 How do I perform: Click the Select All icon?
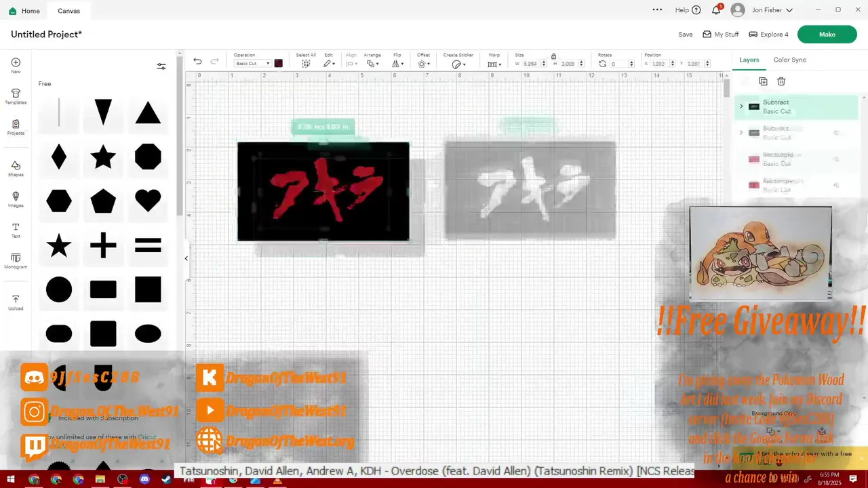coord(306,63)
